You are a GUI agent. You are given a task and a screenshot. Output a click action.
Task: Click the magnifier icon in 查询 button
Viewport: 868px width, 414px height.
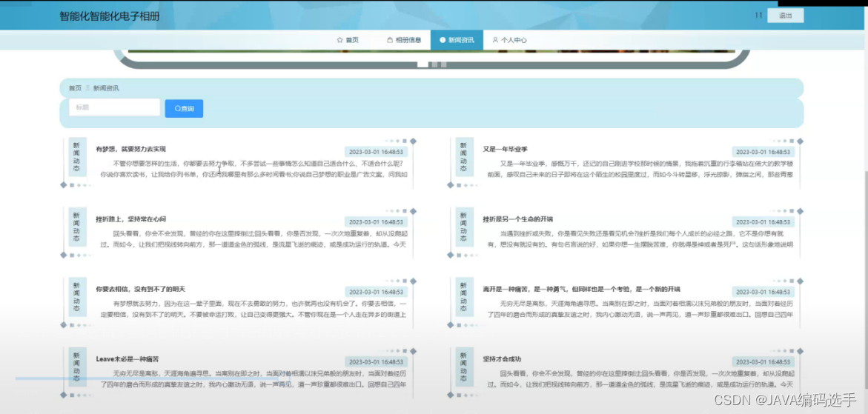(177, 108)
